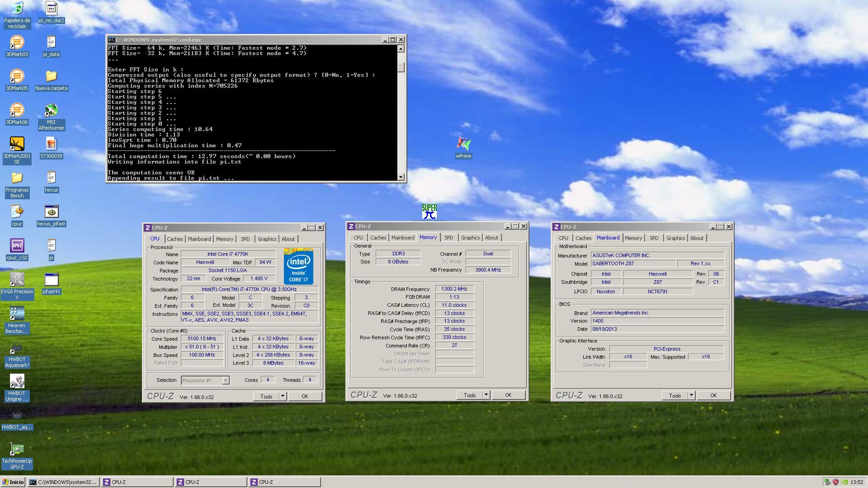This screenshot has height=488, width=868.
Task: Open Mainboard tab in the CPU tab window
Action: [199, 239]
